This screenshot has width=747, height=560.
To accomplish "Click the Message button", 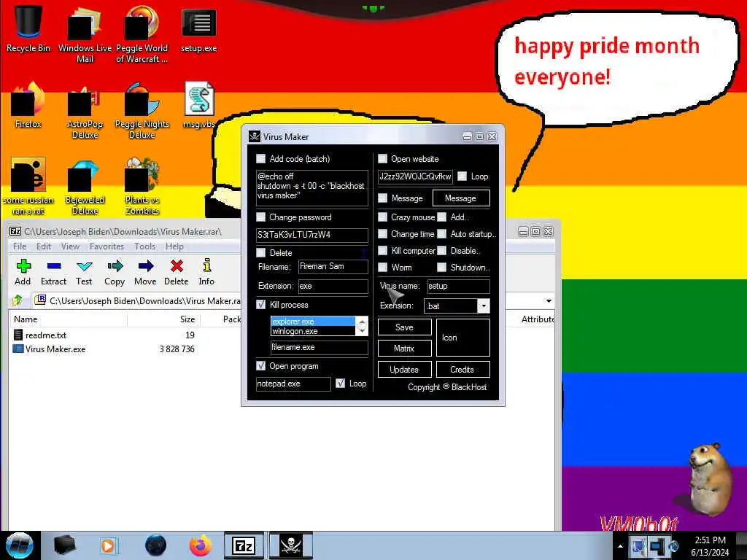I will tap(461, 198).
